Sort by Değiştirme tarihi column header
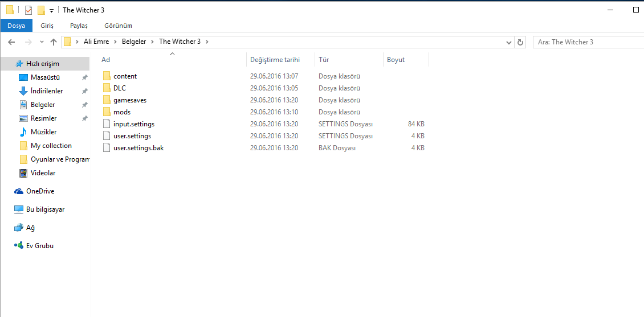This screenshot has height=317, width=644. [281, 59]
